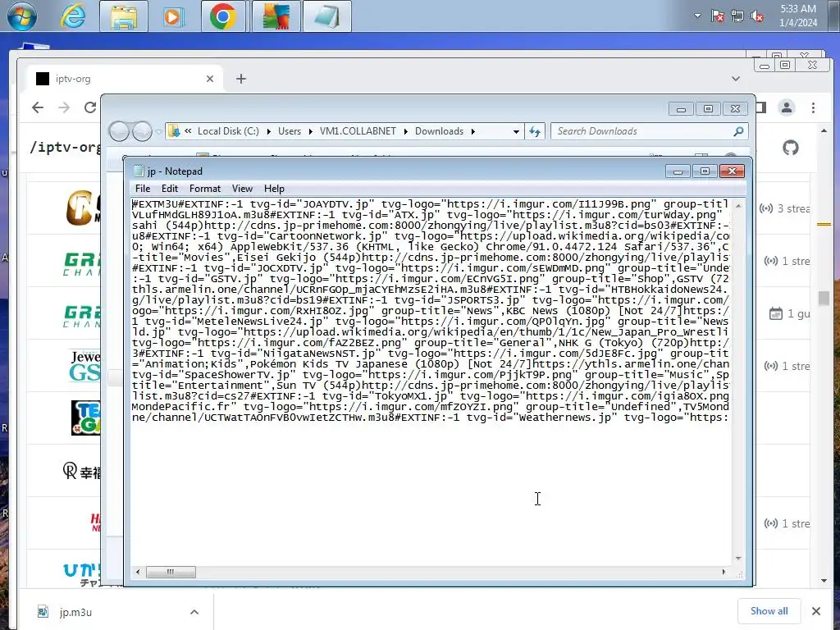Viewport: 840px width, 630px height.
Task: Open the network status tray icon
Action: [x=737, y=16]
